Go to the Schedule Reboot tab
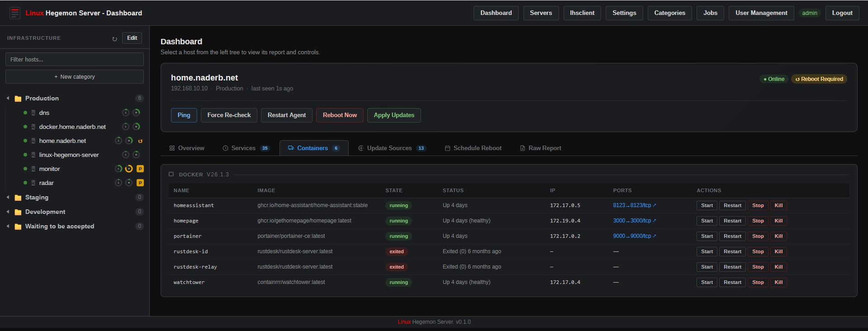 [x=473, y=148]
